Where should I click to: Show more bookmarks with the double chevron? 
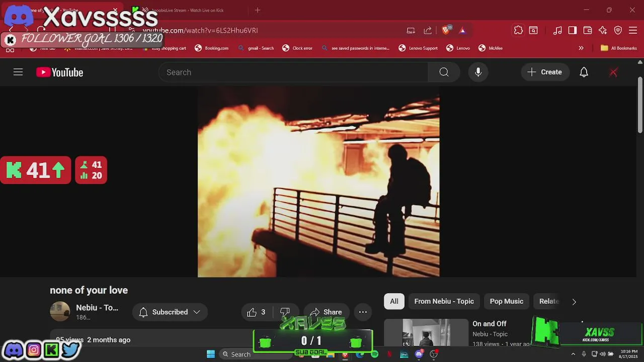coord(581,48)
